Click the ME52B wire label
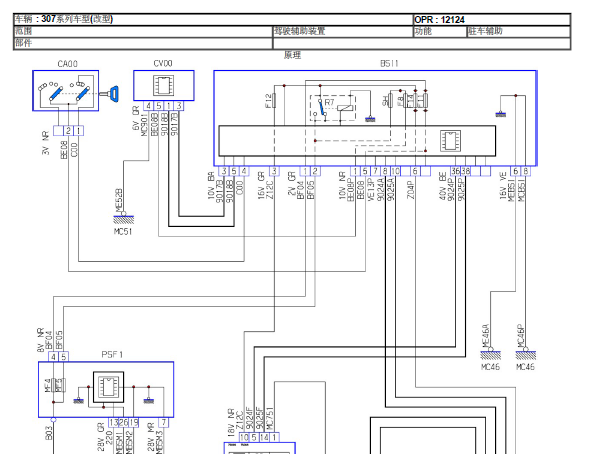The width and height of the screenshot is (592, 454). coord(119,201)
